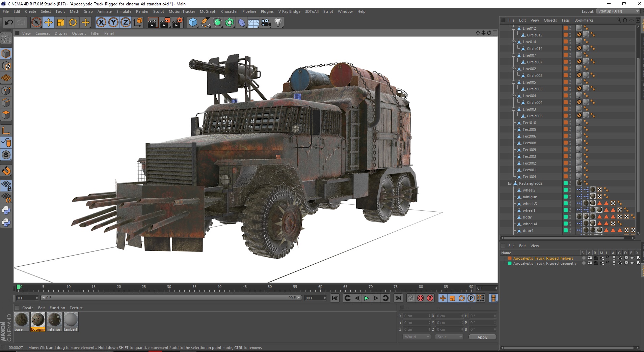The image size is (644, 352).
Task: Select the minigun object row
Action: 530,197
